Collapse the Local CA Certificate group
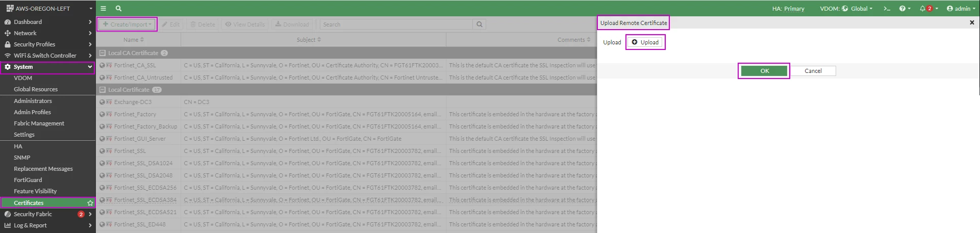 point(103,53)
